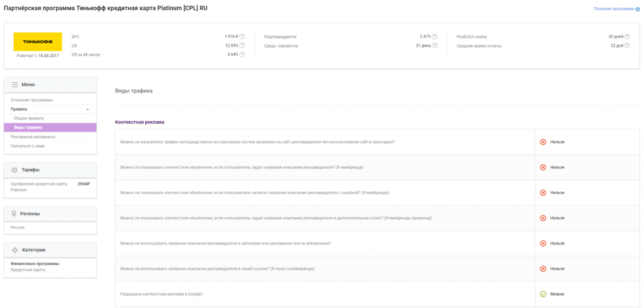Click the Финансовые программы category text

(x=35, y=264)
